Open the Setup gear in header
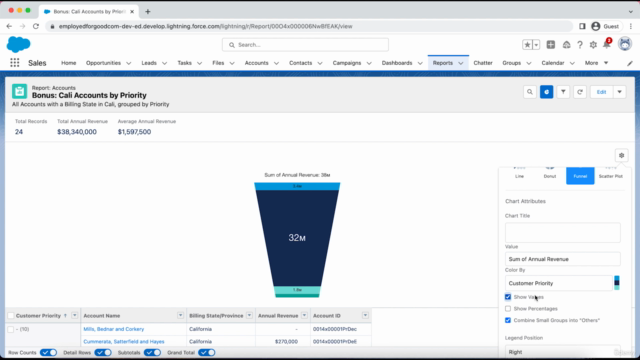 tap(593, 45)
